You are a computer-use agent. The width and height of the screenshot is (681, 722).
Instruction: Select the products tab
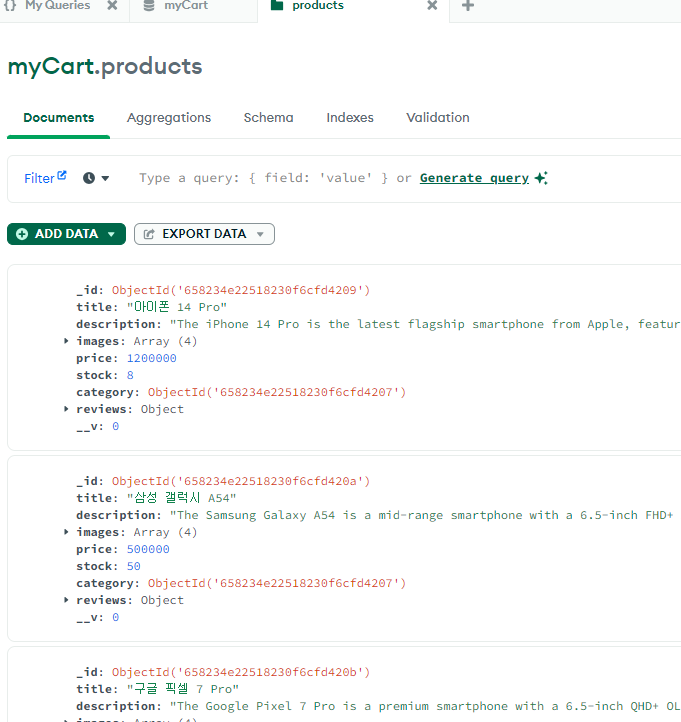pyautogui.click(x=318, y=6)
